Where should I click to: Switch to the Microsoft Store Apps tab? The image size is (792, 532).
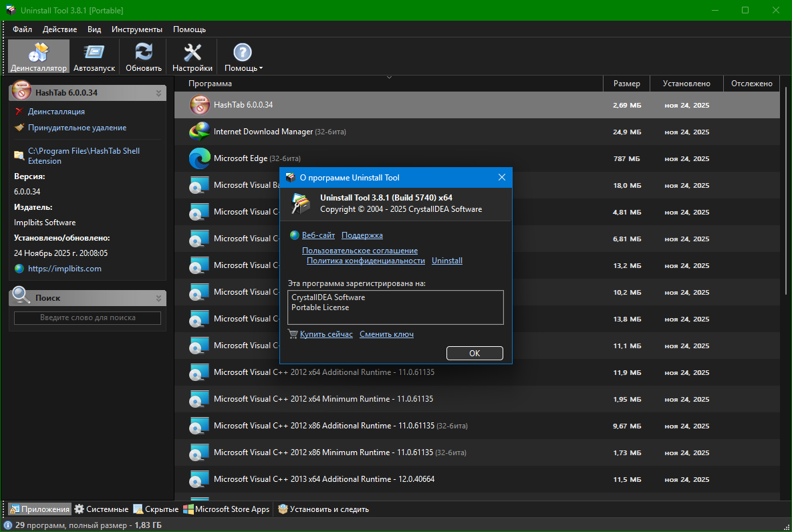click(227, 509)
